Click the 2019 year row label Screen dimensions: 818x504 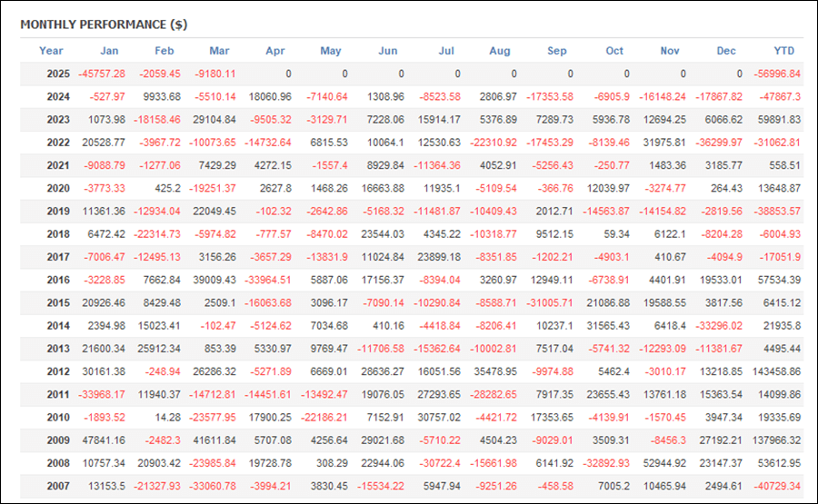click(x=58, y=211)
